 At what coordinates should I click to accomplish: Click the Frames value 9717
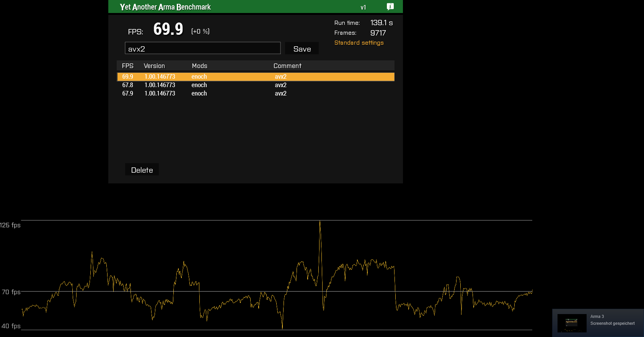pos(378,33)
